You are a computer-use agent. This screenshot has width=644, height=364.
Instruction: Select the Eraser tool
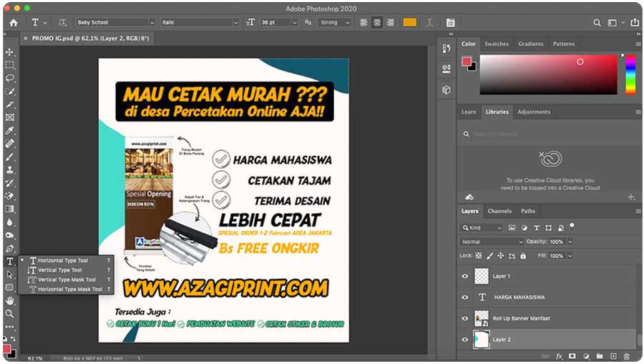[x=10, y=196]
